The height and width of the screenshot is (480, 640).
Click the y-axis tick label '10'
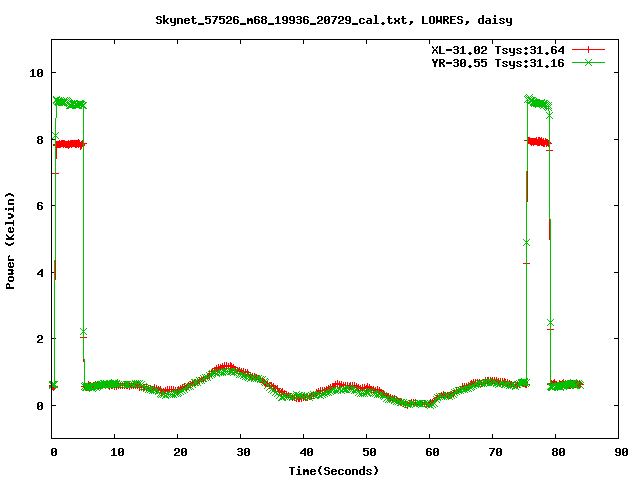(x=36, y=73)
